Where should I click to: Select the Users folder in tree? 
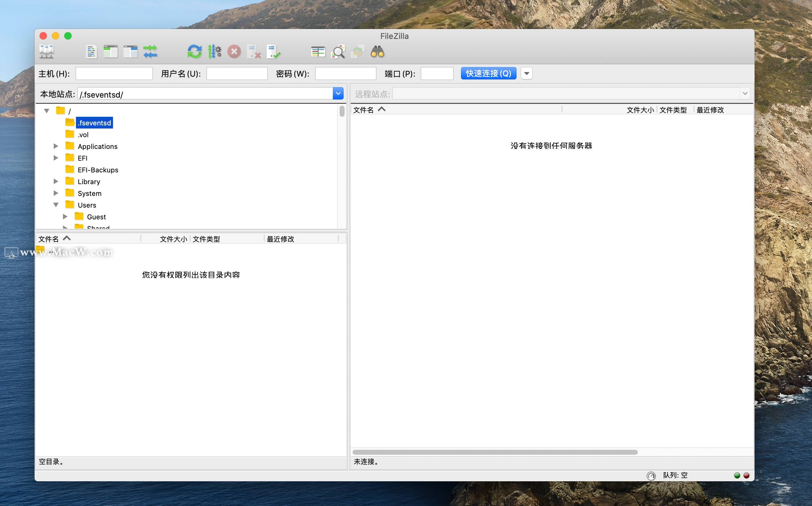87,205
